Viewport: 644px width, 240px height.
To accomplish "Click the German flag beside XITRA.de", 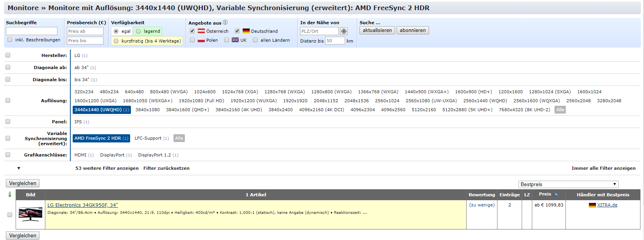I will 592,205.
